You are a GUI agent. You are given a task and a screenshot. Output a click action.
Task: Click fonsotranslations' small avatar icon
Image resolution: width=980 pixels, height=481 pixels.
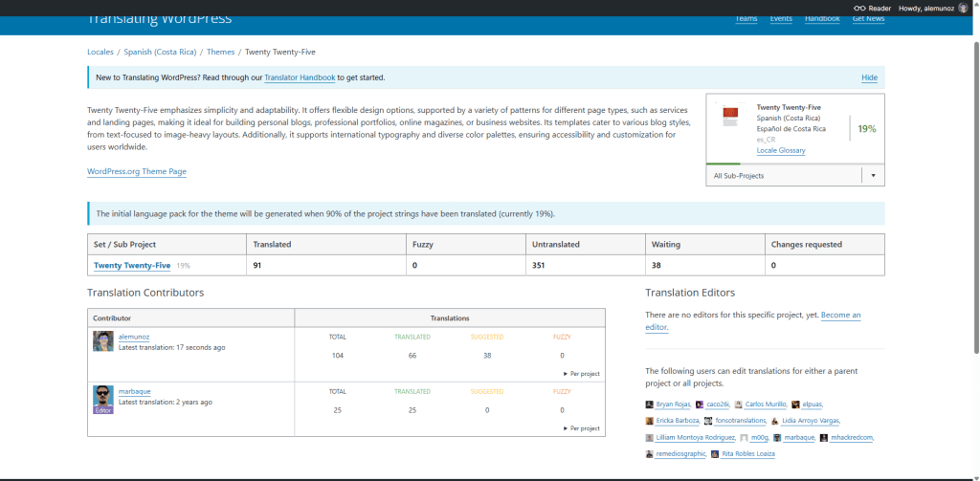tap(708, 421)
